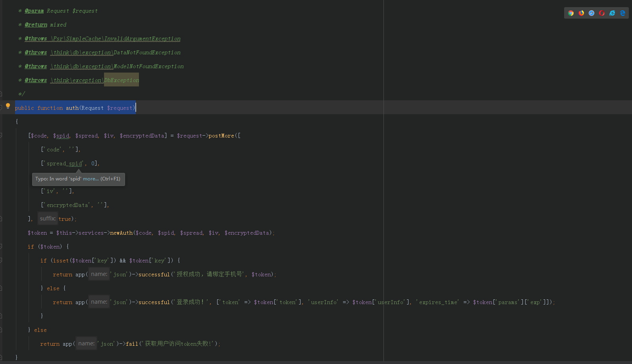
Task: Click 'name:' hint on the fail return line
Action: [x=86, y=343]
